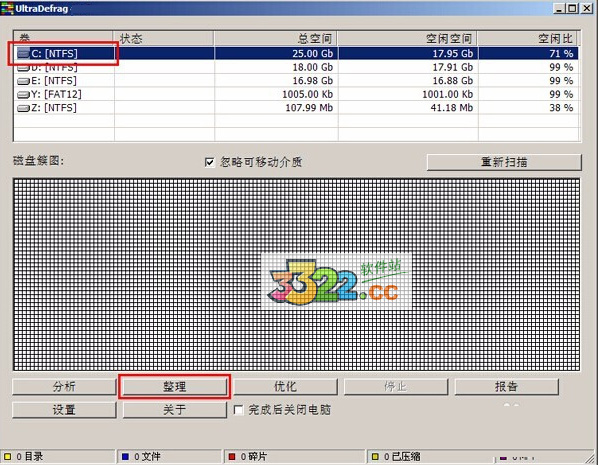Click the 1005.00 Kb total space cell
598x465 pixels.
click(x=276, y=94)
